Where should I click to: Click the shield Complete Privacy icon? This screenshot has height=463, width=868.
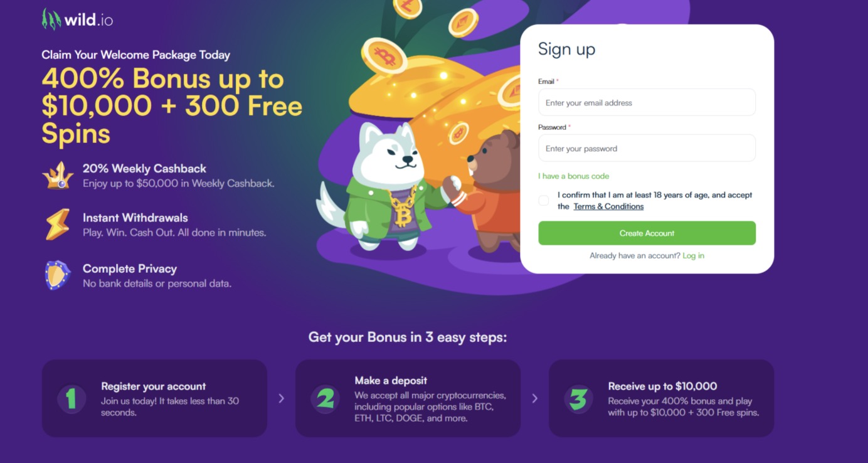58,275
